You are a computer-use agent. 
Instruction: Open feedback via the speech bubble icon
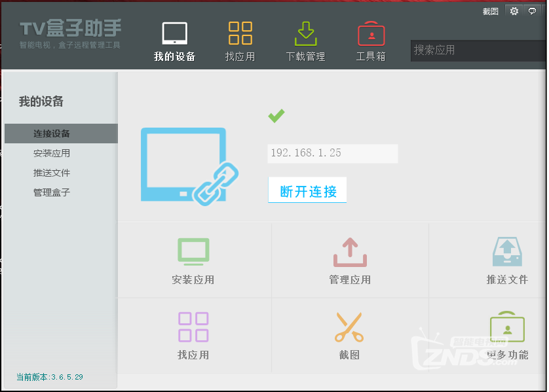532,11
